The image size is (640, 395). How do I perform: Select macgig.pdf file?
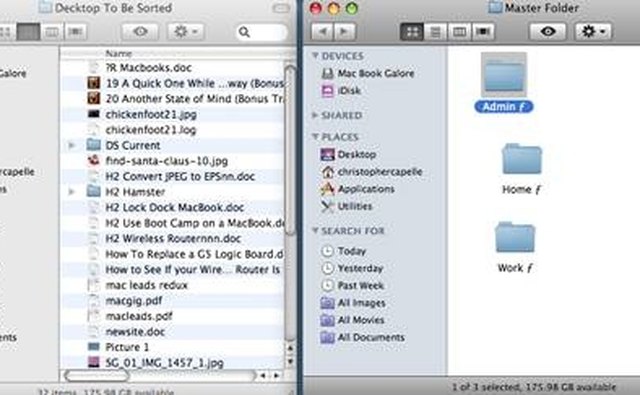click(x=125, y=300)
